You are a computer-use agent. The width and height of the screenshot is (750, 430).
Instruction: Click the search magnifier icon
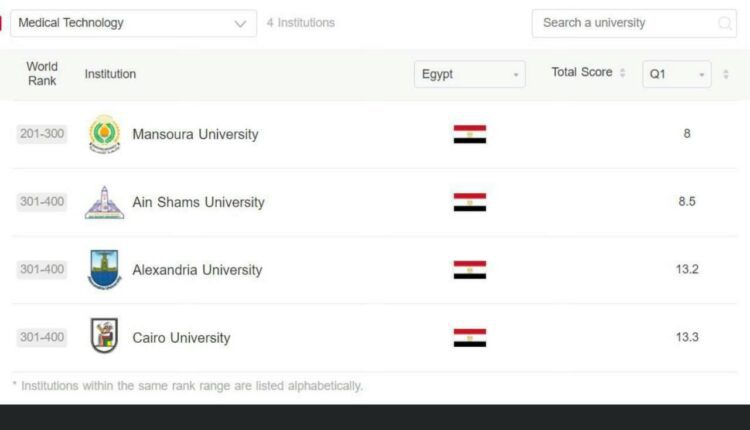click(724, 23)
